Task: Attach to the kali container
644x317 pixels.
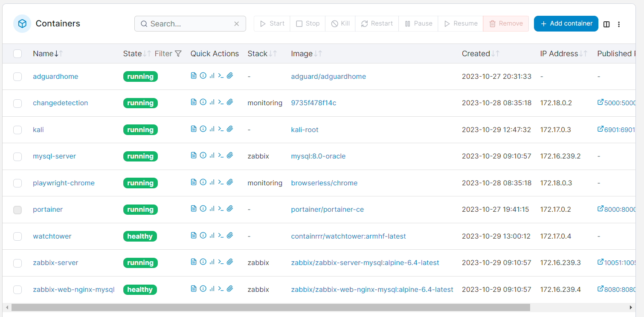Action: click(x=230, y=129)
